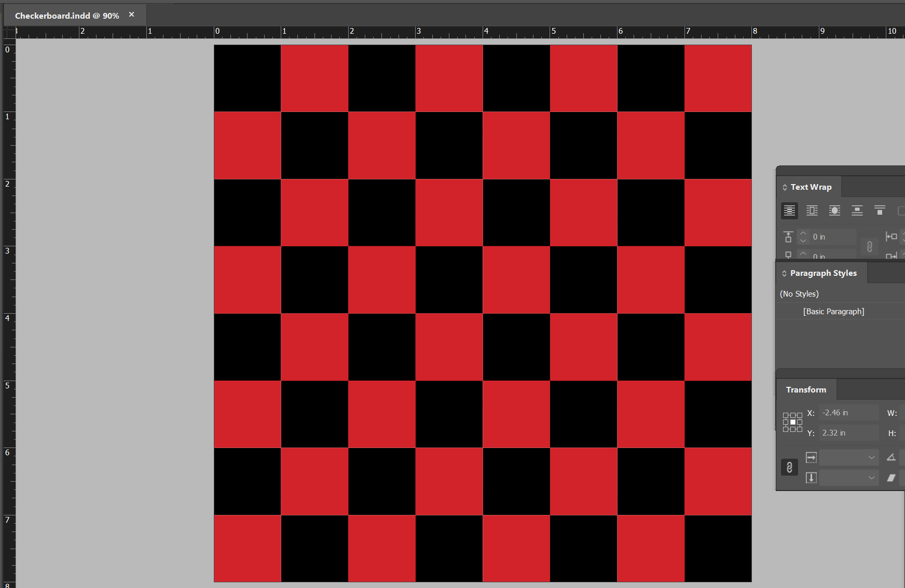This screenshot has height=588, width=905.
Task: Click the shear angle icon in Transform
Action: coord(891,478)
